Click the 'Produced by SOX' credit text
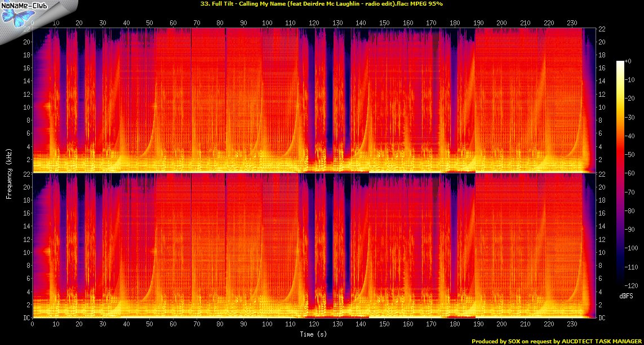 point(557,341)
